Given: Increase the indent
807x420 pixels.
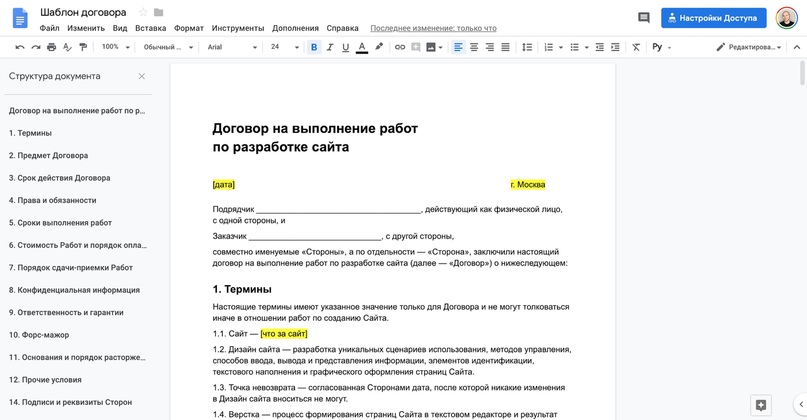Looking at the screenshot, I should click(615, 47).
